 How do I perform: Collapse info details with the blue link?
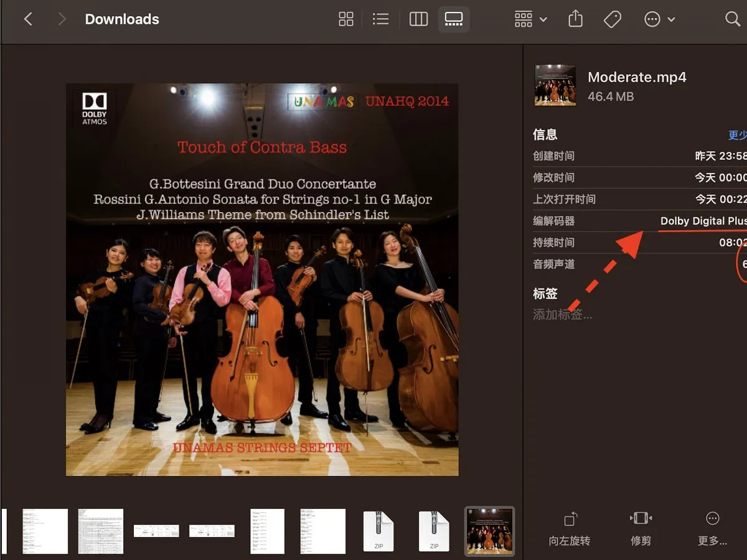coord(738,135)
